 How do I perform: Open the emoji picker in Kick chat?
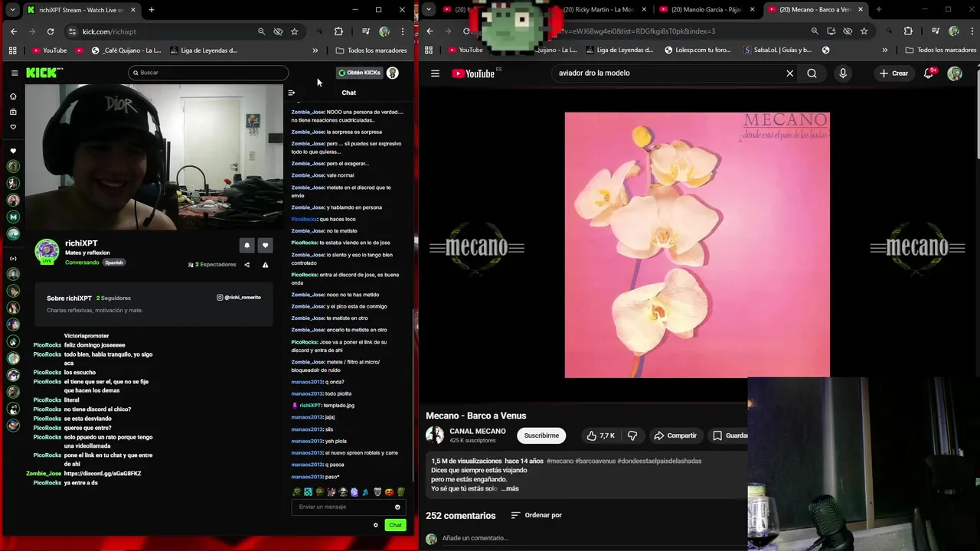(x=397, y=507)
